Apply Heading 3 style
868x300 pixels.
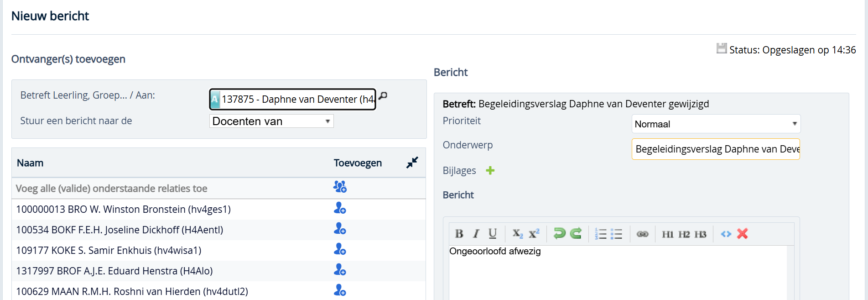[700, 234]
